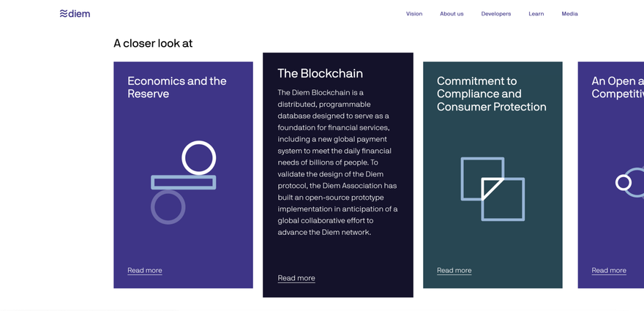Go to the Developers section
Image resolution: width=644 pixels, height=311 pixels.
click(495, 14)
